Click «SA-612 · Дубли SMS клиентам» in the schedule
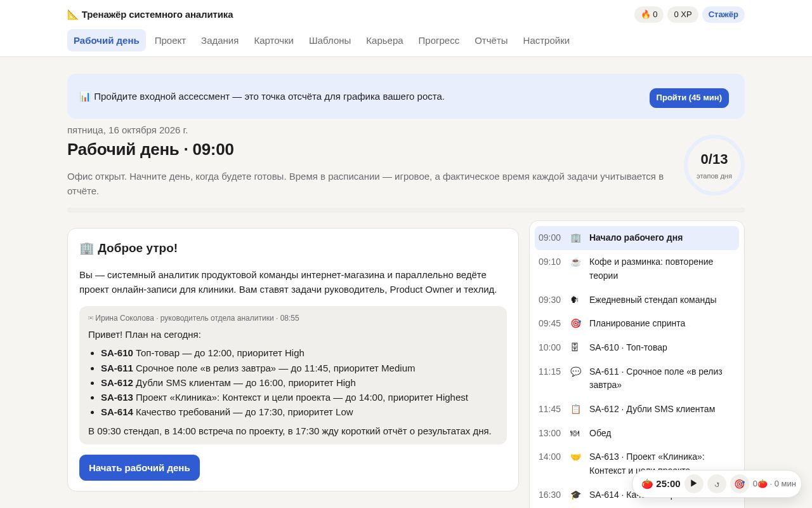Viewport: 812px width, 508px height. [x=637, y=409]
